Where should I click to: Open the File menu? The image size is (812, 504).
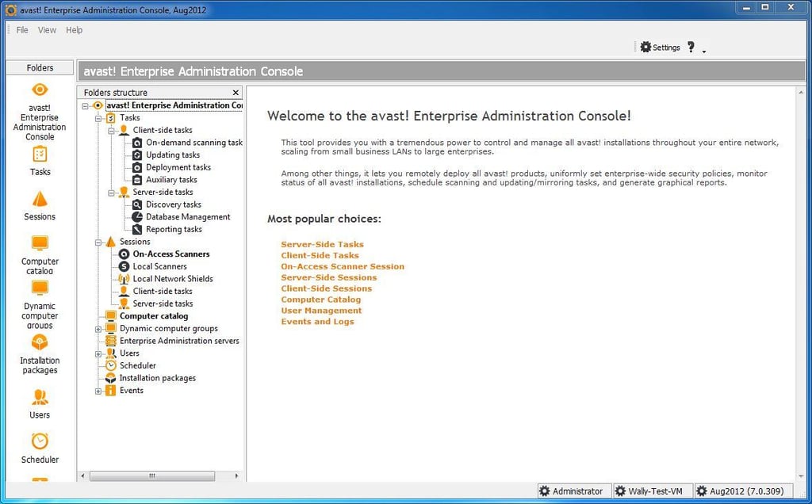tap(22, 30)
